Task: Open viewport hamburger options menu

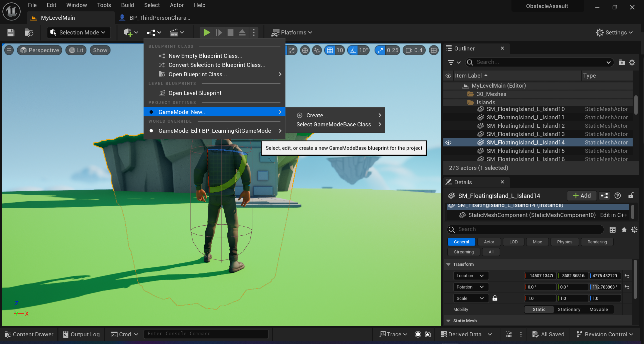Action: (x=9, y=50)
